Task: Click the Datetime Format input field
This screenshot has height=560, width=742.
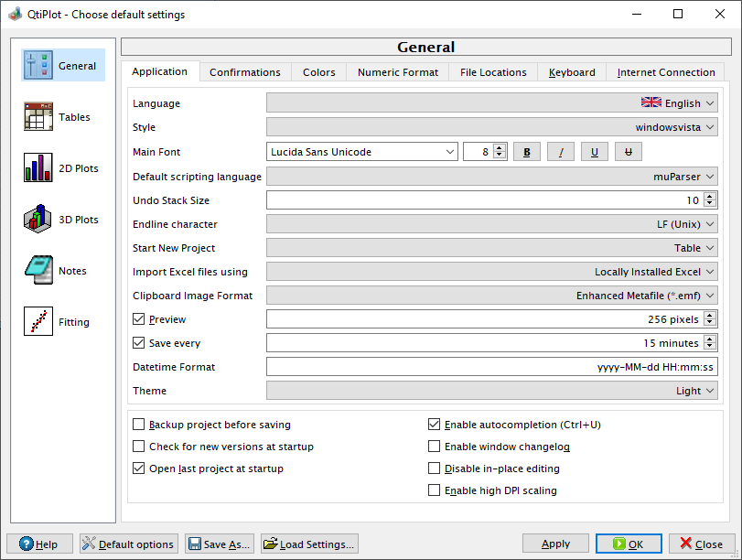Action: tap(491, 367)
